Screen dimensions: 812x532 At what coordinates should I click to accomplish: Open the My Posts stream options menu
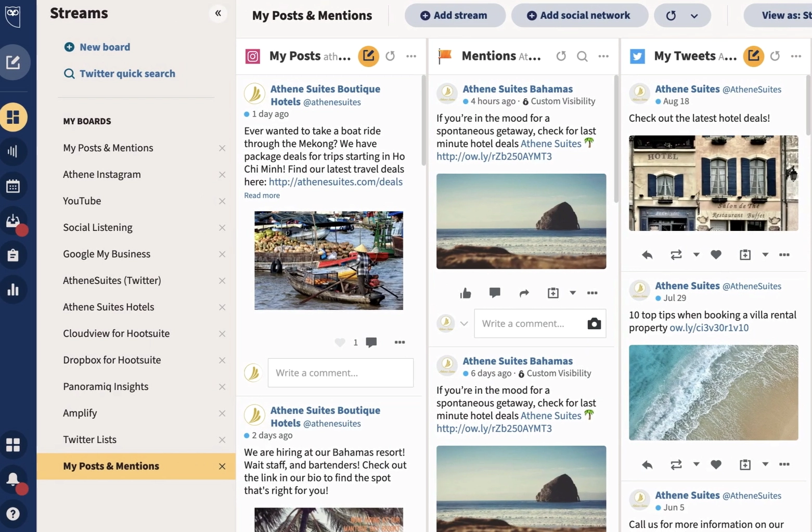click(411, 56)
